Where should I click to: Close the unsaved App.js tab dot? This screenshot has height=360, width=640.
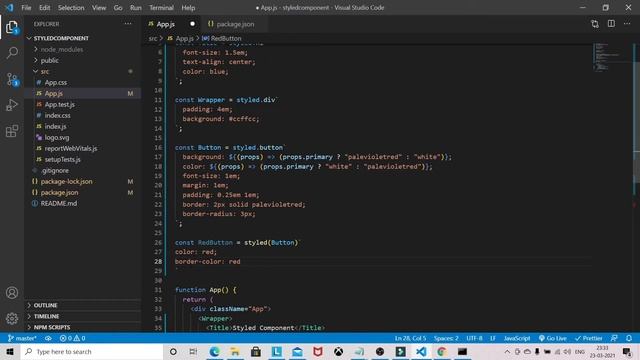pyautogui.click(x=192, y=24)
